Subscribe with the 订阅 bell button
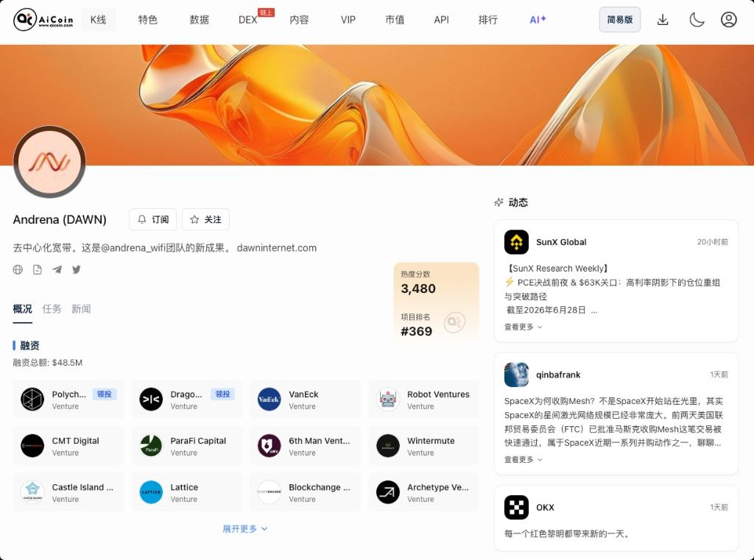The image size is (754, 560). pos(153,220)
